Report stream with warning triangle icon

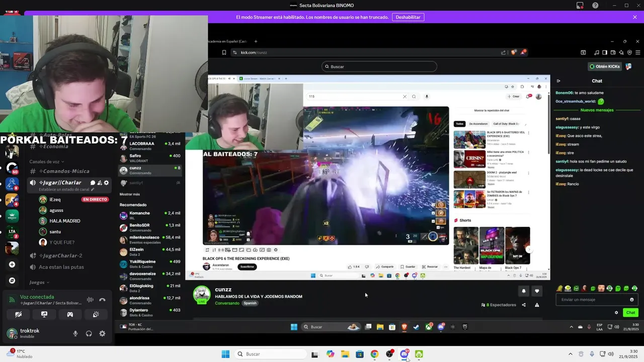pos(537,305)
